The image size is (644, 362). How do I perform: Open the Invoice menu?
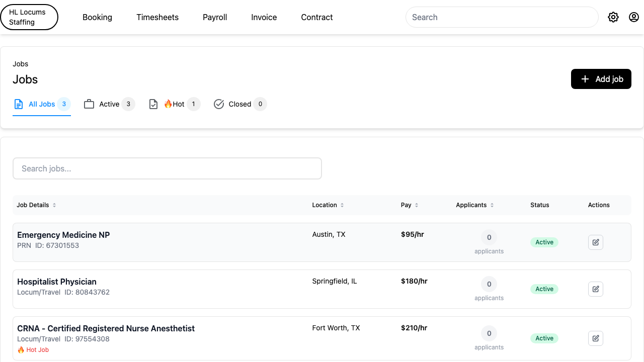(264, 17)
